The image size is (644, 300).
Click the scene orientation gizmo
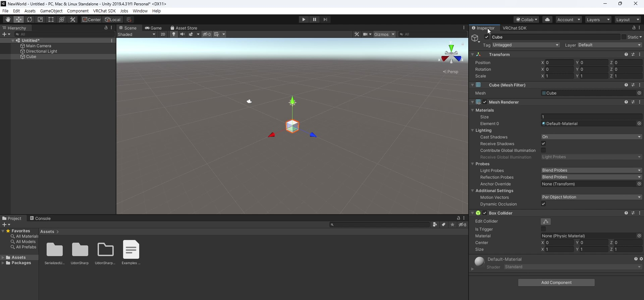pos(451,54)
